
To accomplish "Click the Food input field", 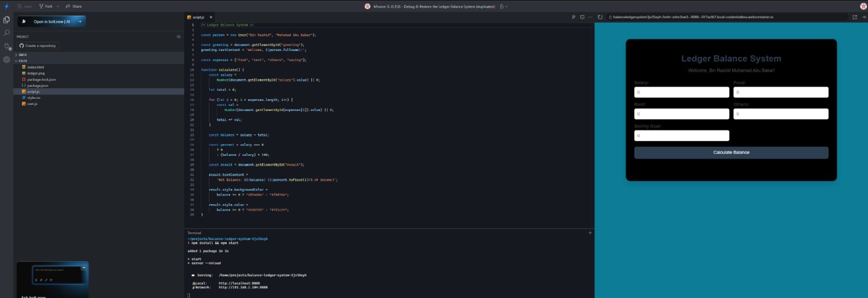I will pos(781,92).
